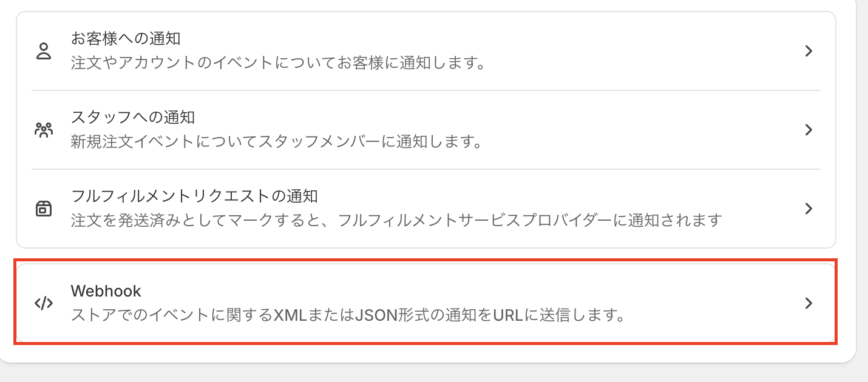Select the customer notifications menu row
Viewport: 868px width, 382px height.
[426, 51]
